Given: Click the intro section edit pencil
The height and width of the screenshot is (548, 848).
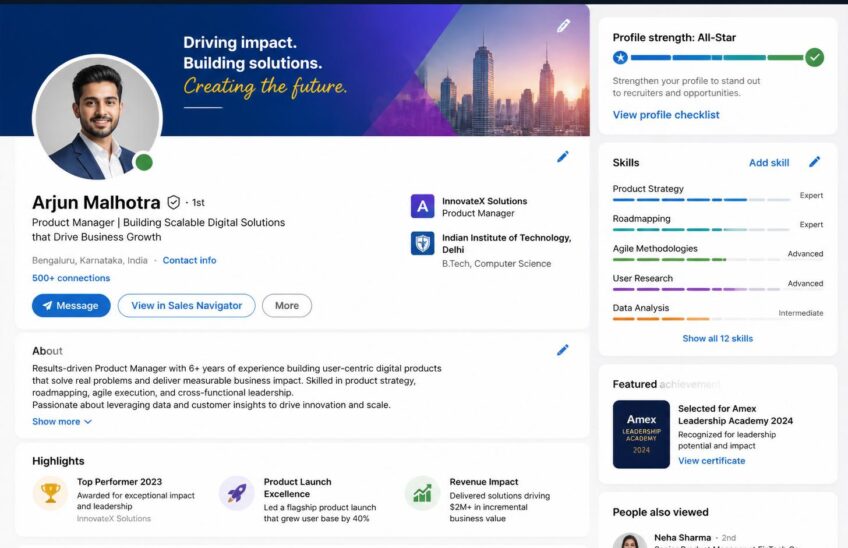Looking at the screenshot, I should pos(562,157).
